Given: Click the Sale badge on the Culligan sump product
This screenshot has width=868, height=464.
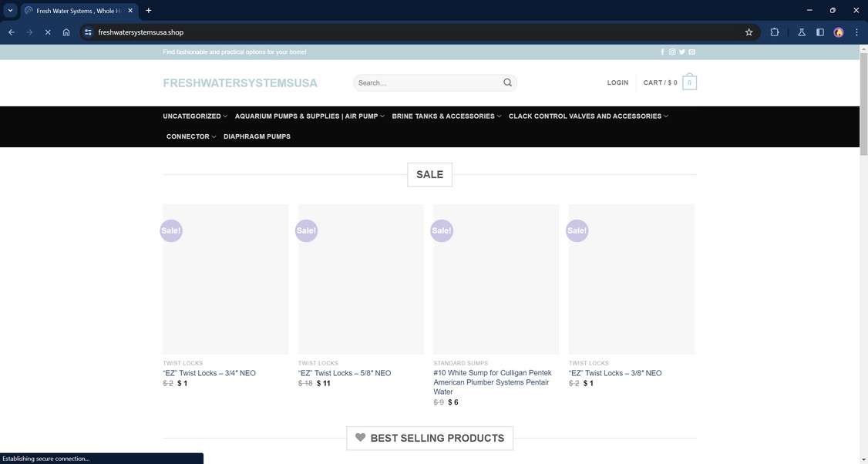Looking at the screenshot, I should [442, 230].
